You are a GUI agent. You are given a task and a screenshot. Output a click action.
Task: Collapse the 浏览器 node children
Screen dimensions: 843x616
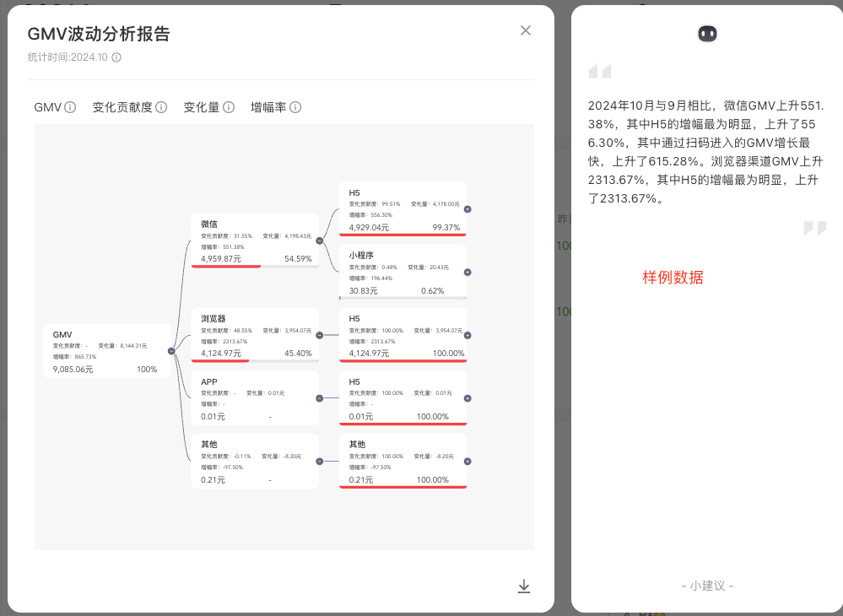coord(319,335)
